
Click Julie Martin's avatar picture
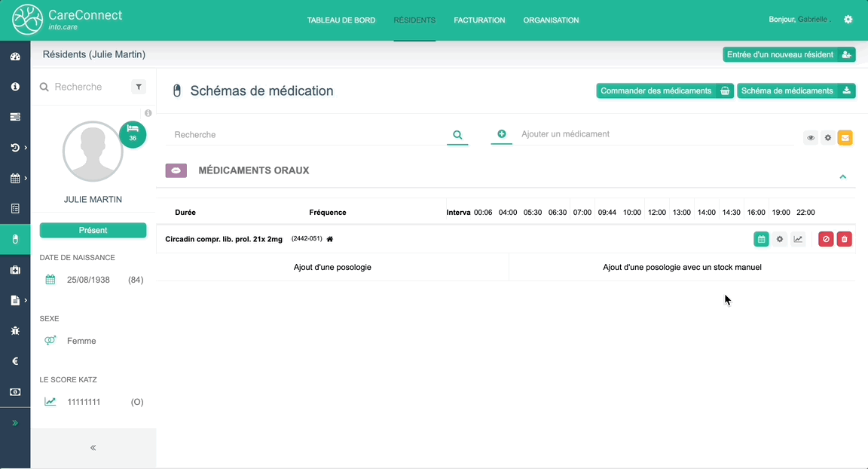click(93, 152)
